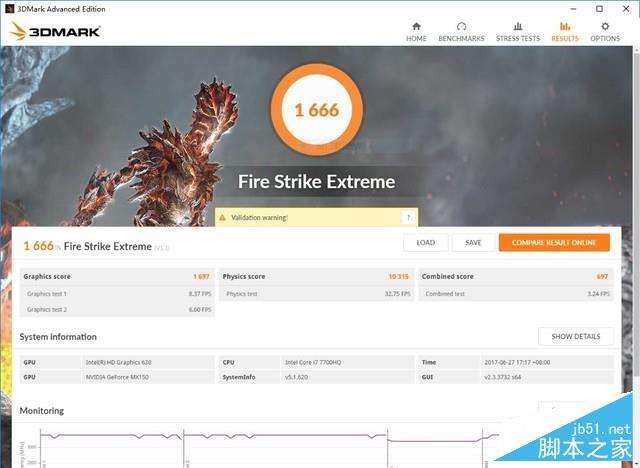
Task: Open the Options gear icon
Action: [x=605, y=26]
